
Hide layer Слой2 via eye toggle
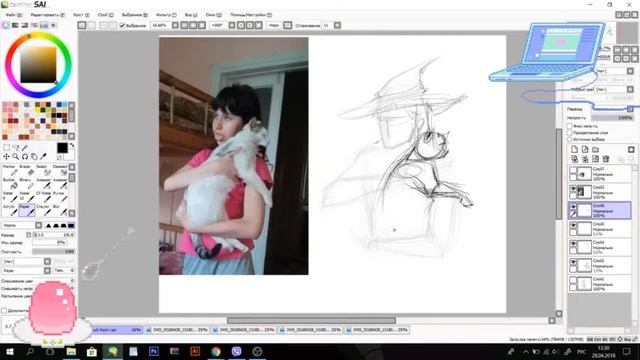coord(573,262)
